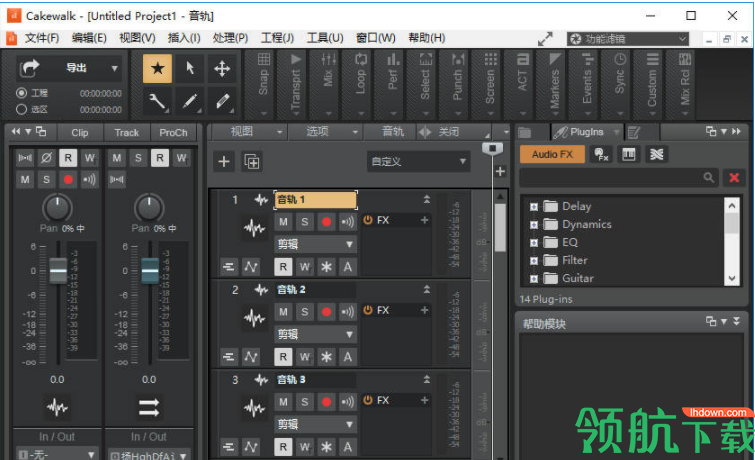The image size is (755, 460).
Task: Solo track 音轨 1
Action: tap(305, 222)
